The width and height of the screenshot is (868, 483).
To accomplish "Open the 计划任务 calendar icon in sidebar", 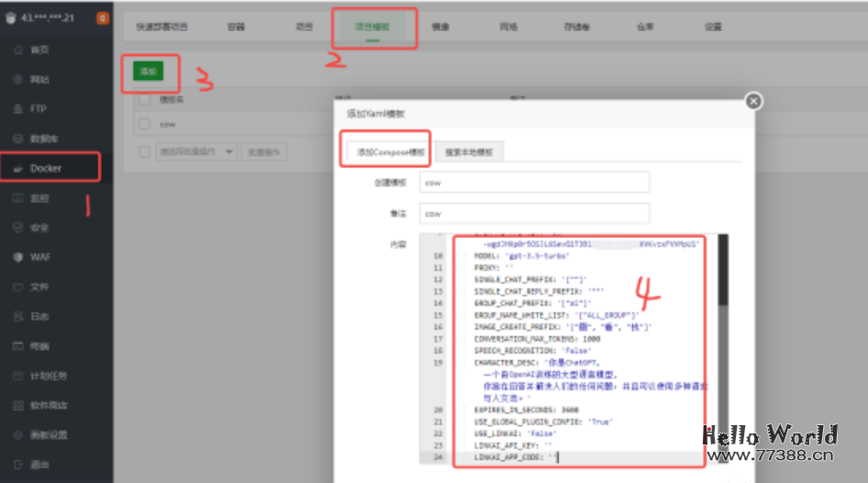I will [17, 376].
